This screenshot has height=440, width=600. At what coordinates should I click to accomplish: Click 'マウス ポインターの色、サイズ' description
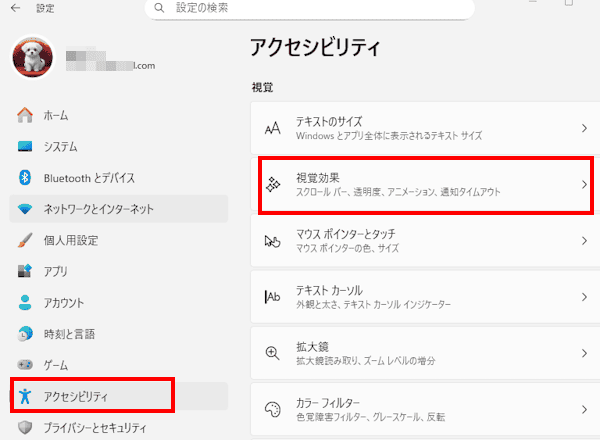click(x=347, y=248)
